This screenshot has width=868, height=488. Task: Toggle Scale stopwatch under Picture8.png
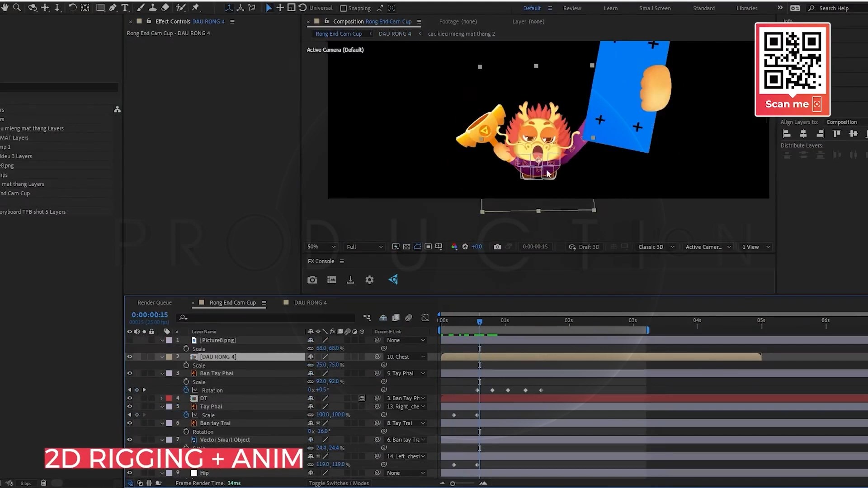click(186, 348)
